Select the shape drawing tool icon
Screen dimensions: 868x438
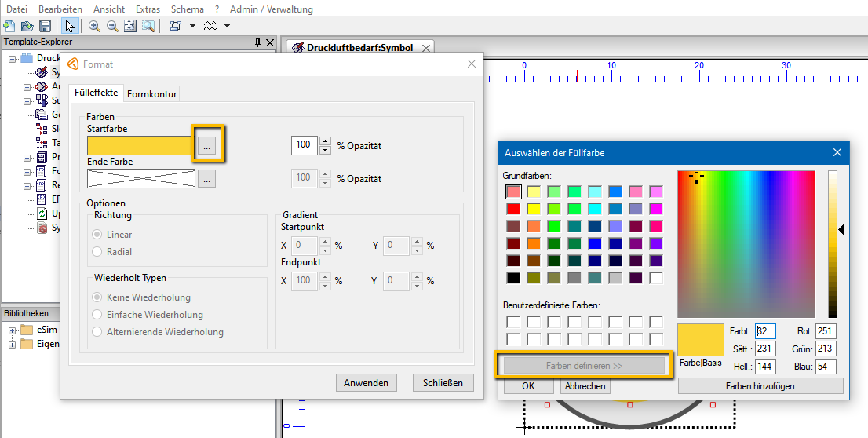(x=176, y=26)
